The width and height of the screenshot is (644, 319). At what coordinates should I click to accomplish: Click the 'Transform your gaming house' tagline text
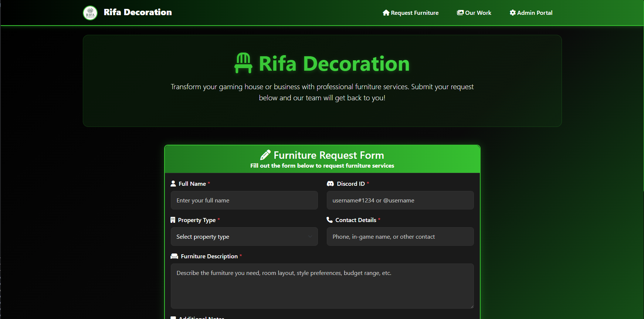(x=322, y=92)
